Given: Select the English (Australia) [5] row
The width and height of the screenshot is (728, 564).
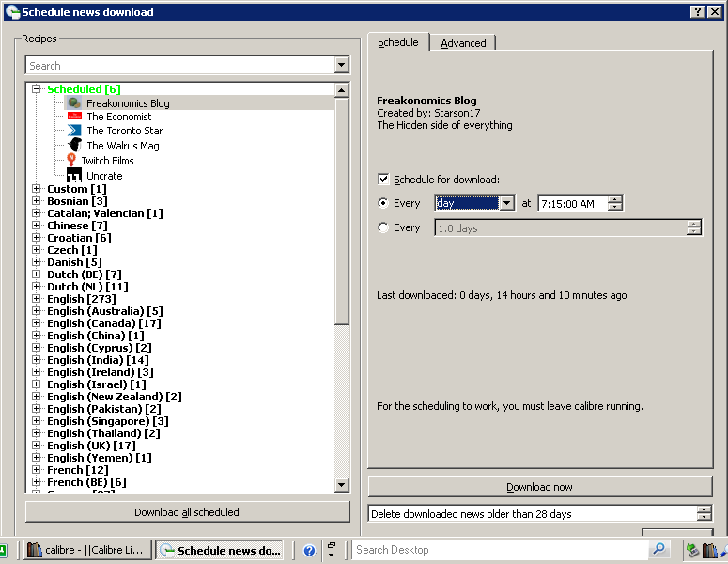Looking at the screenshot, I should pos(105,311).
